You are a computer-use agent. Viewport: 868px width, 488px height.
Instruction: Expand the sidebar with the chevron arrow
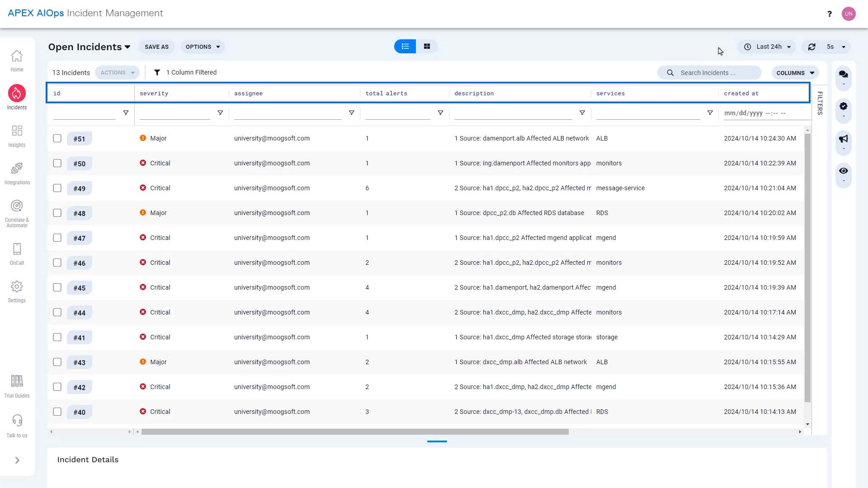point(17,460)
